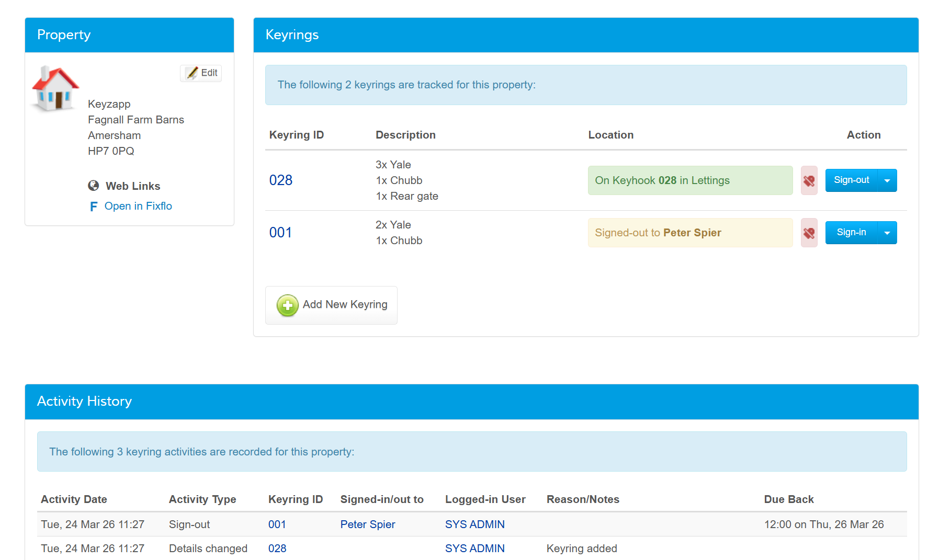Click the untagged icon for keyring 028
Screen dimensions: 939x560
pos(809,180)
